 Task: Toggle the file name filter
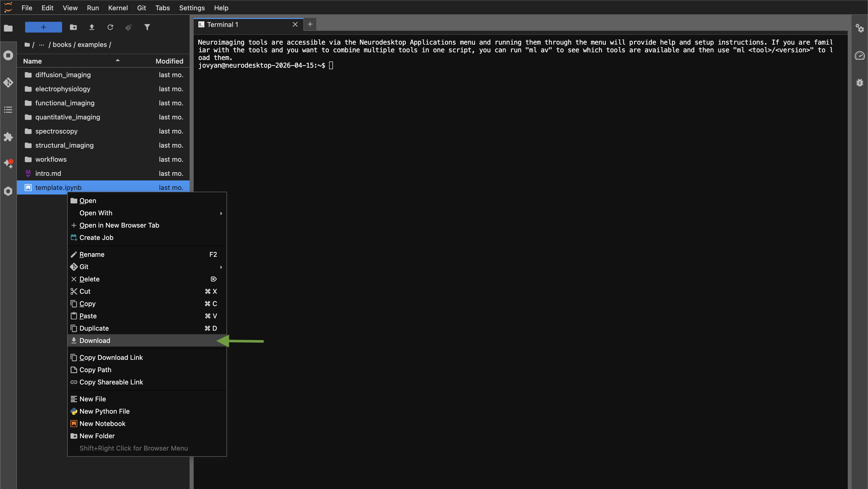[147, 27]
